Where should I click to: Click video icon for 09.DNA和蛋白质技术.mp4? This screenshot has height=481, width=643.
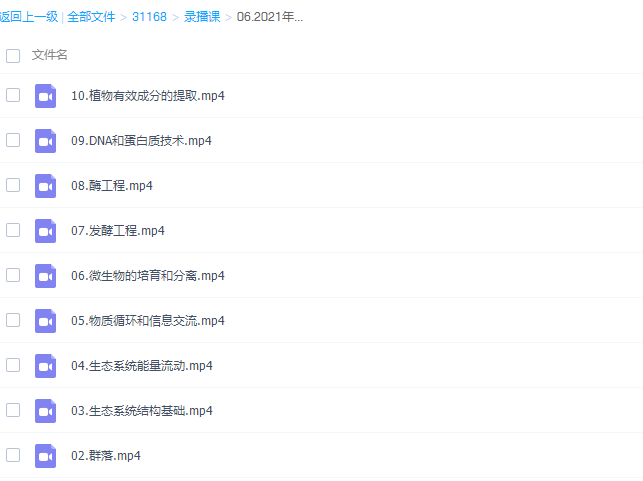[x=46, y=141]
